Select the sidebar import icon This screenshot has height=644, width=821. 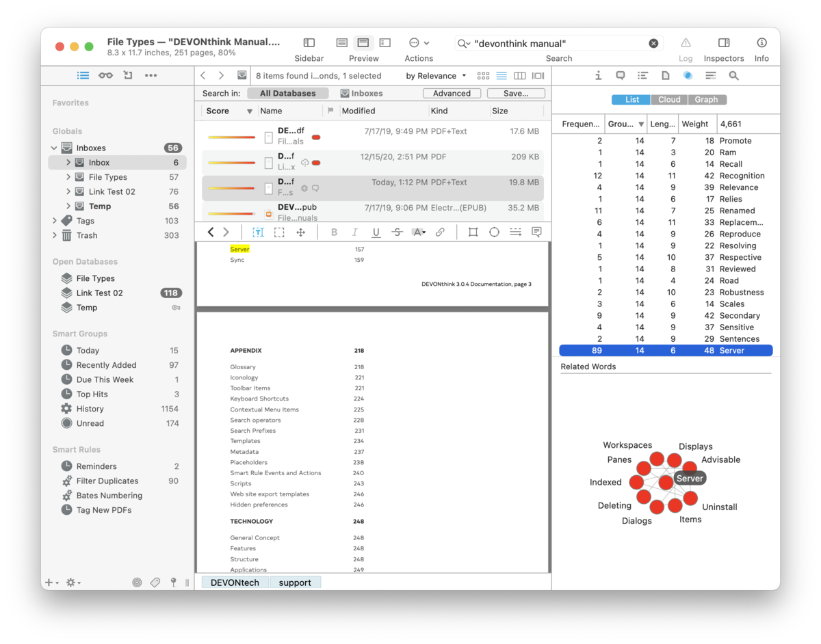pyautogui.click(x=128, y=75)
